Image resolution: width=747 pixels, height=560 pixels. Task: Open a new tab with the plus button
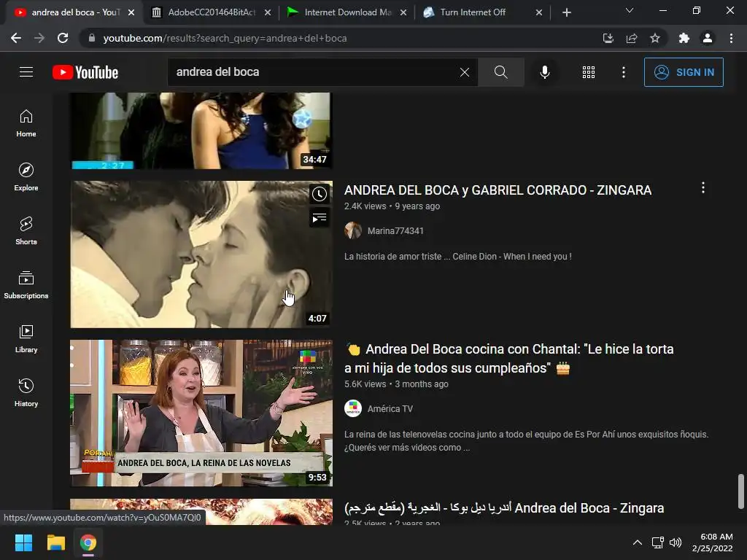(x=566, y=12)
